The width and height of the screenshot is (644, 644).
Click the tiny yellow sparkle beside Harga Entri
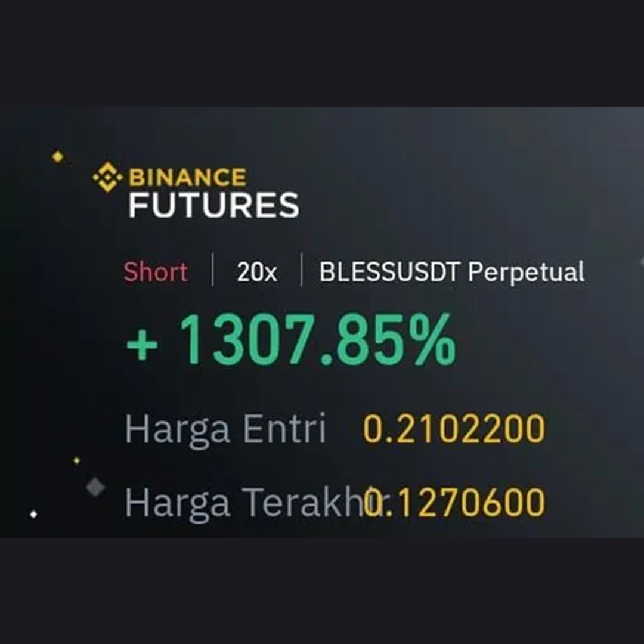[x=76, y=460]
